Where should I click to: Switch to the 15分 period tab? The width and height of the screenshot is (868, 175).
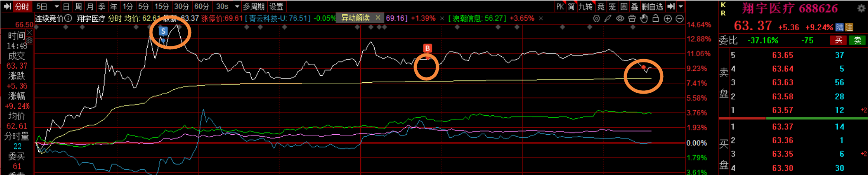[162, 7]
